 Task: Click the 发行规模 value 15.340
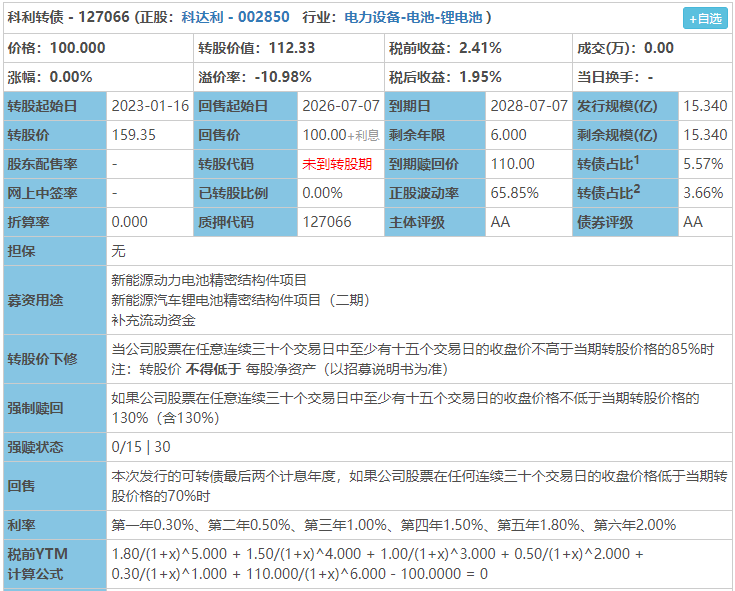(705, 106)
